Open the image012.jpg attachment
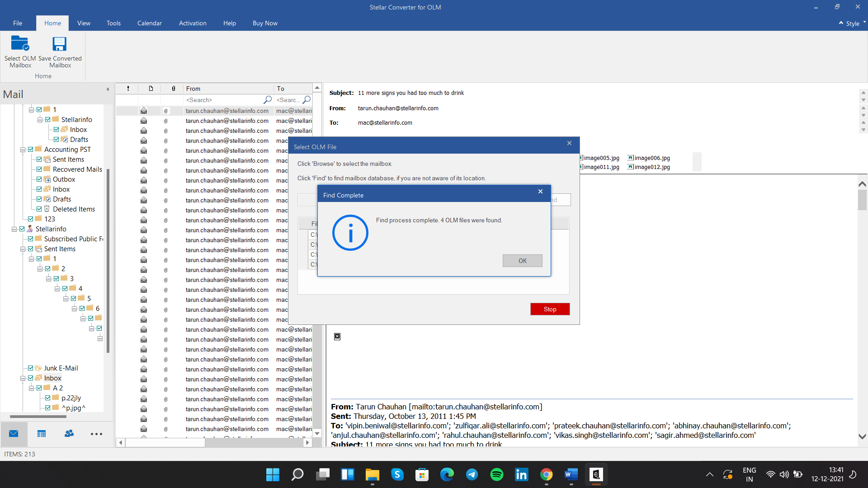 coord(649,167)
